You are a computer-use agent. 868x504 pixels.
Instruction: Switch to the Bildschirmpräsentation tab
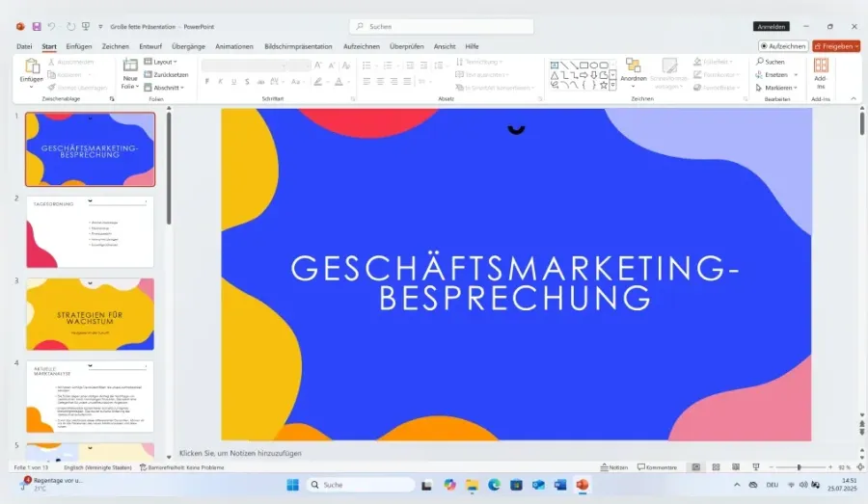[x=298, y=46]
